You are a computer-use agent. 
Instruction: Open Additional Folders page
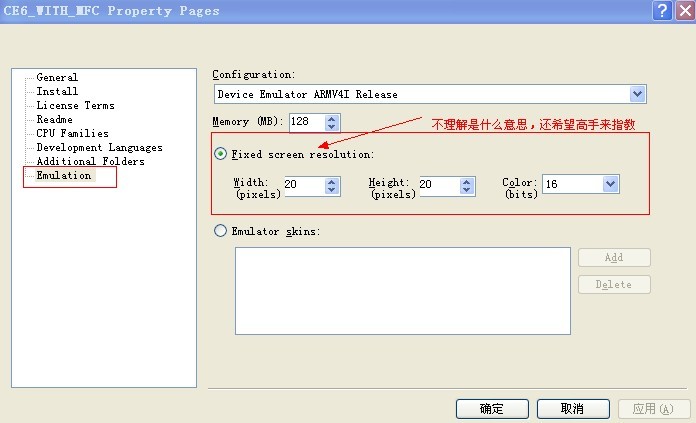(x=91, y=161)
